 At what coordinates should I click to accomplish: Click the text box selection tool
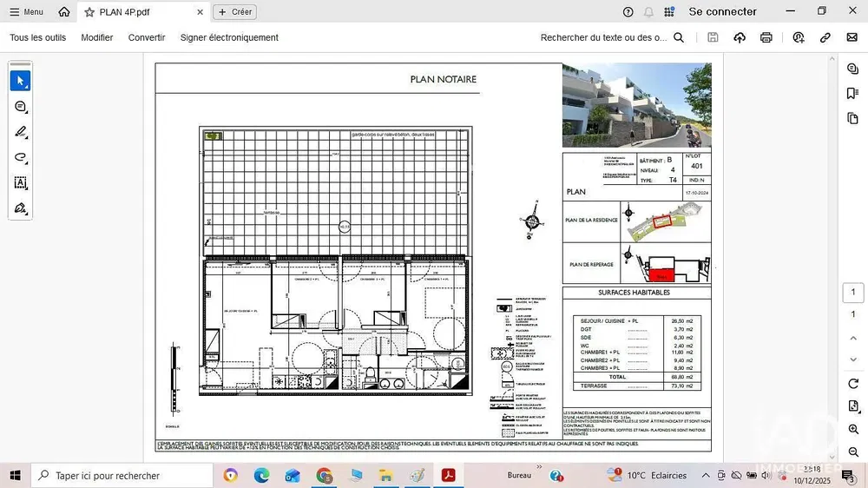21,183
